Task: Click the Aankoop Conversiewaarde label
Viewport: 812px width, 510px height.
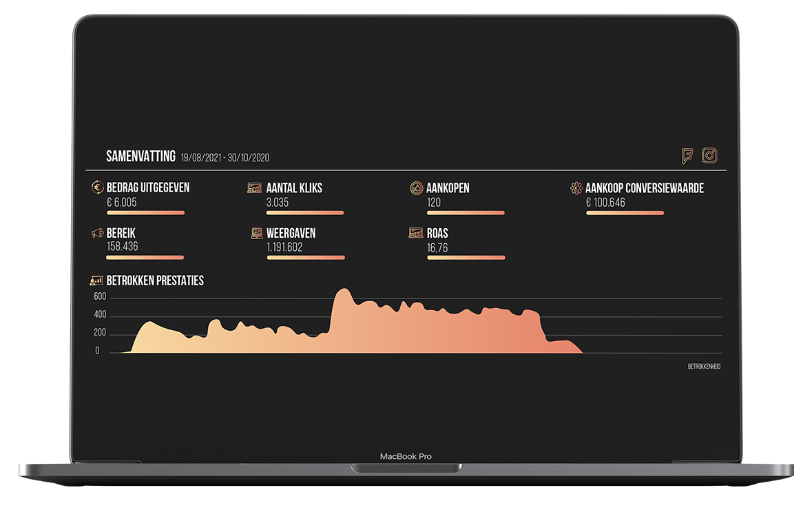Action: pos(645,188)
